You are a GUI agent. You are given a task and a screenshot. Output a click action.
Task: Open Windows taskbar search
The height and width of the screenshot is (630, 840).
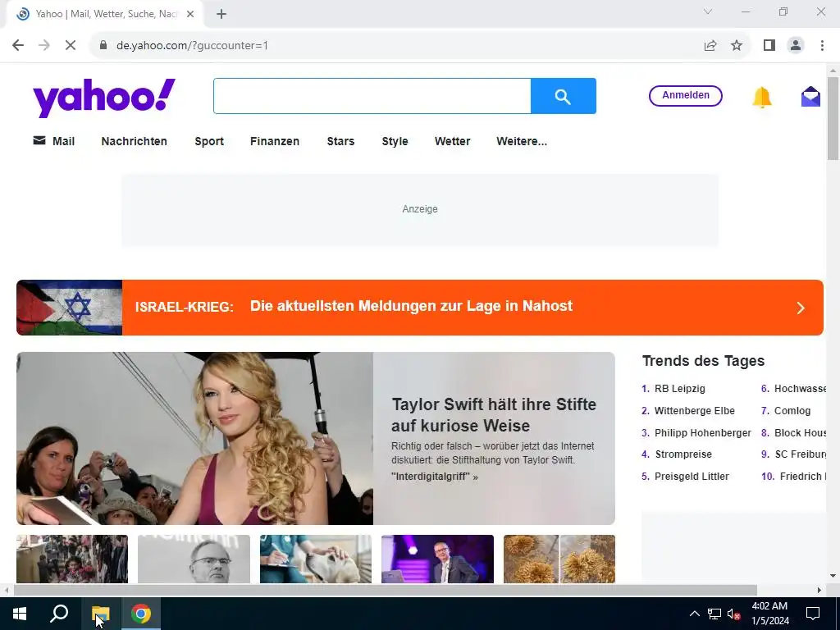pos(59,614)
